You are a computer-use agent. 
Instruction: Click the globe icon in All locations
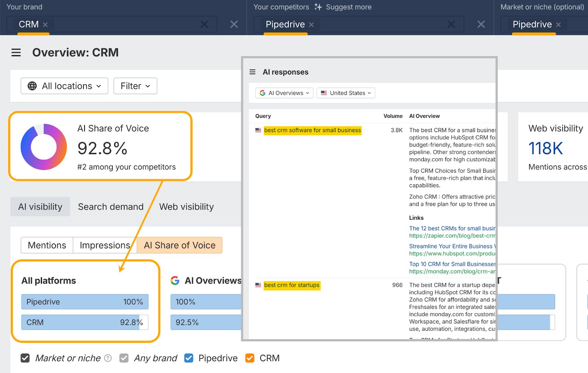click(32, 86)
